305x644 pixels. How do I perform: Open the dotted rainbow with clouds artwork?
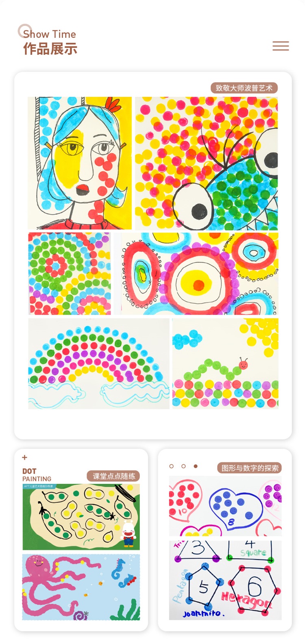click(x=99, y=363)
